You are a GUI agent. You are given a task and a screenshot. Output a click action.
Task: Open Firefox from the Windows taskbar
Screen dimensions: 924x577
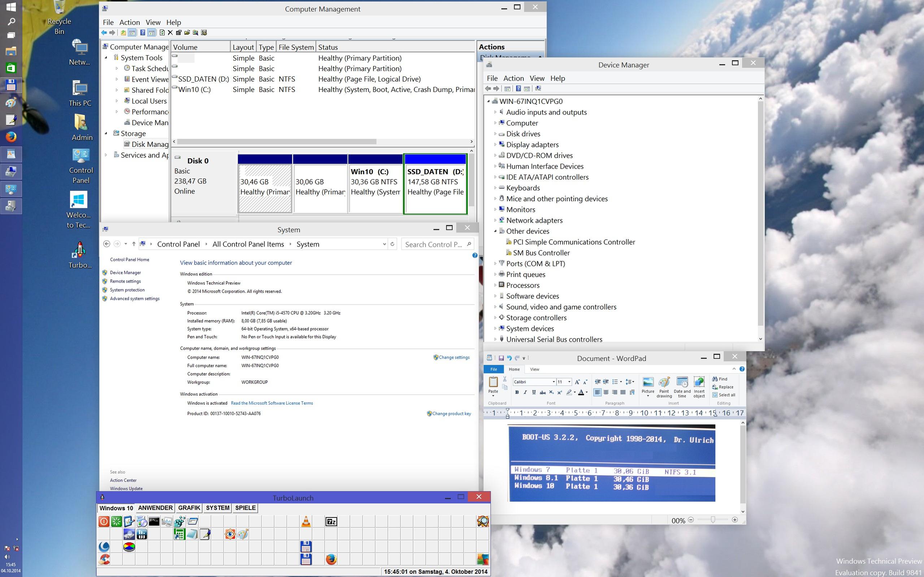11,137
